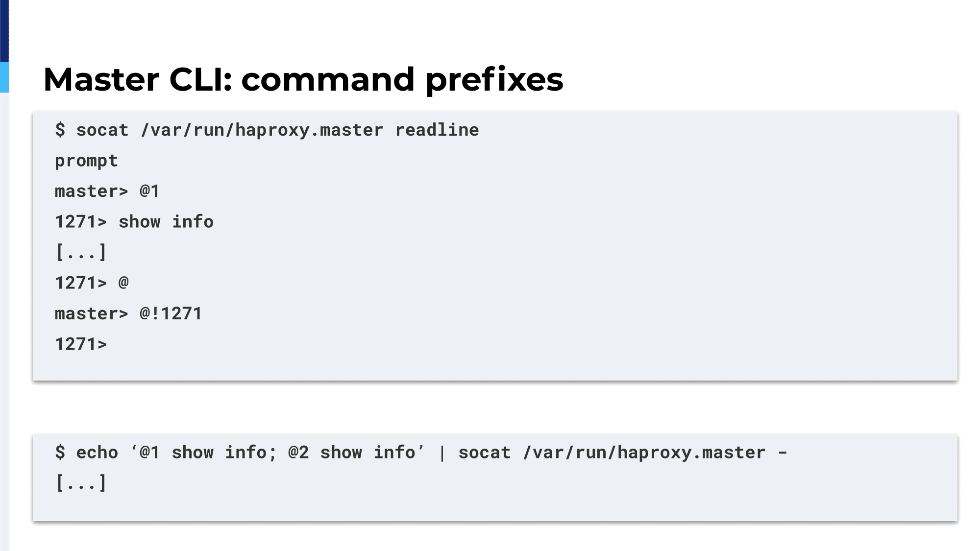Click the final '1271>' prompt line
Image resolution: width=980 pixels, height=551 pixels.
(81, 344)
